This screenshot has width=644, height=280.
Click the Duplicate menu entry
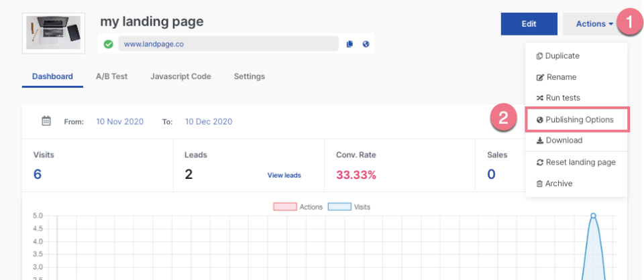click(x=562, y=56)
